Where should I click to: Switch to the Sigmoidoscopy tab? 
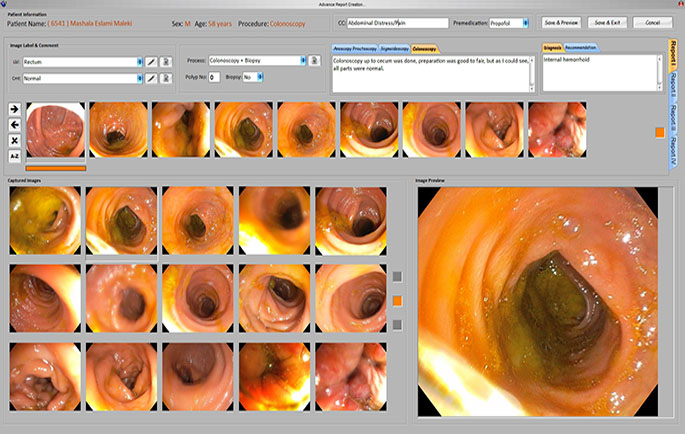[393, 48]
